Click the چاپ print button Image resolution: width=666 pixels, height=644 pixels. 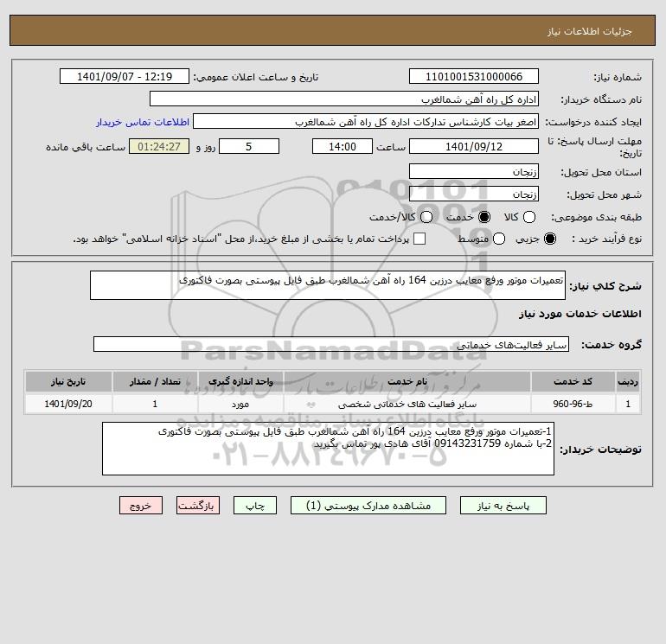255,506
